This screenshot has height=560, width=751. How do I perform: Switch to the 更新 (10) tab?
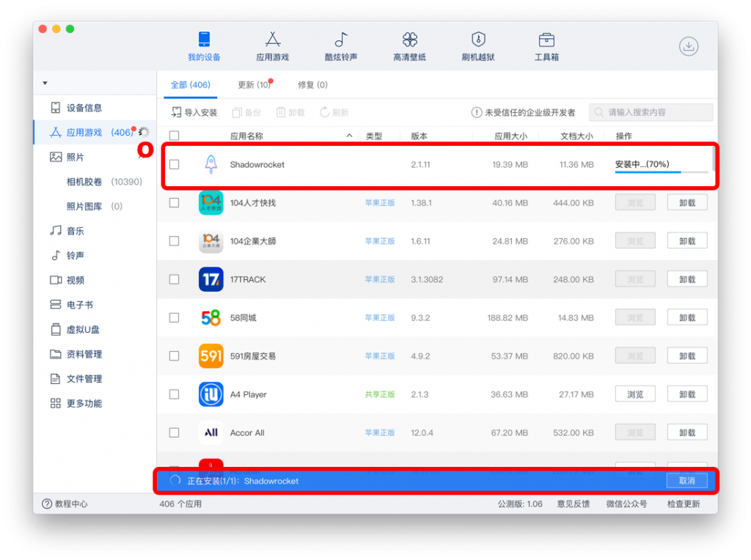click(254, 85)
